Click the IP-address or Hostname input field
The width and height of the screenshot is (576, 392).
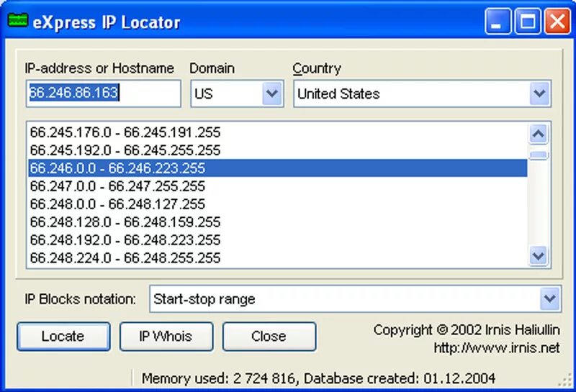click(x=104, y=94)
